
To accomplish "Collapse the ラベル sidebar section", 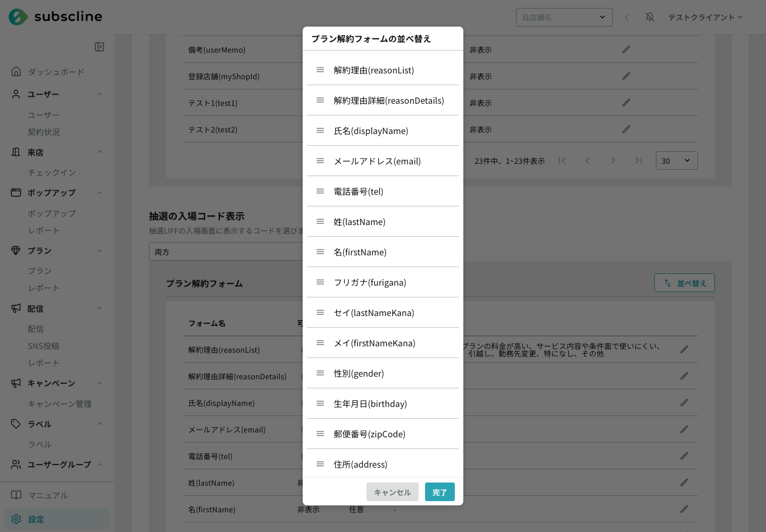I will (99, 424).
